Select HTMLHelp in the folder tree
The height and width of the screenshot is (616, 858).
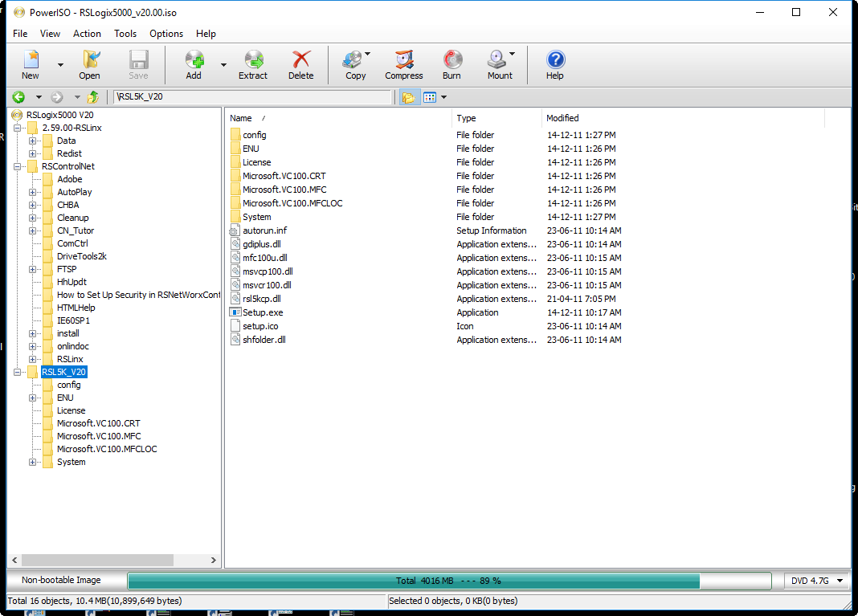[x=76, y=308]
